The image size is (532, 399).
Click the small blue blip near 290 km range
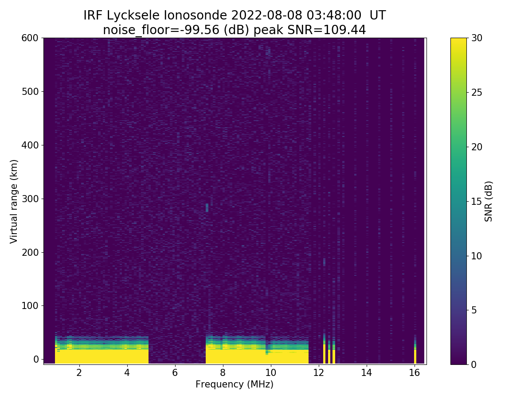point(207,207)
